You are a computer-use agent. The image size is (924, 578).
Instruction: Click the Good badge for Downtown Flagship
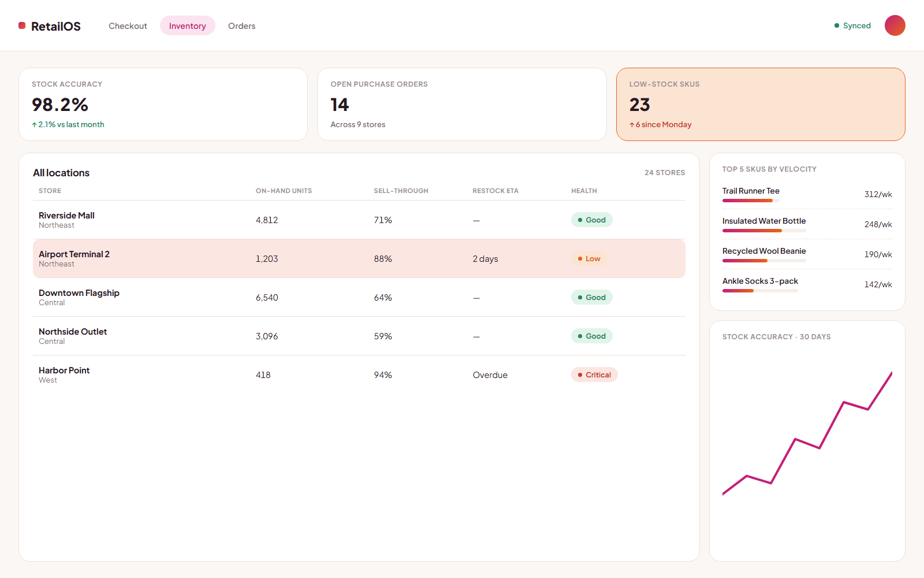[592, 297]
